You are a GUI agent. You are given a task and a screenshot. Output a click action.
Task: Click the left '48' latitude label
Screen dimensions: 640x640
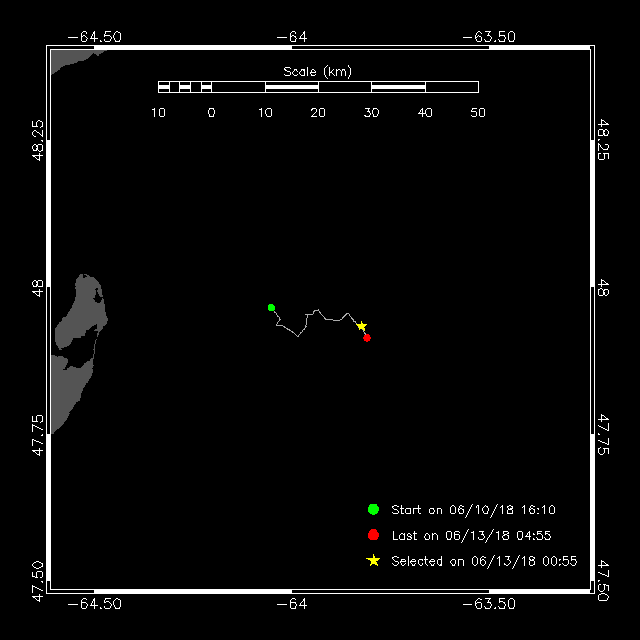[x=37, y=288]
